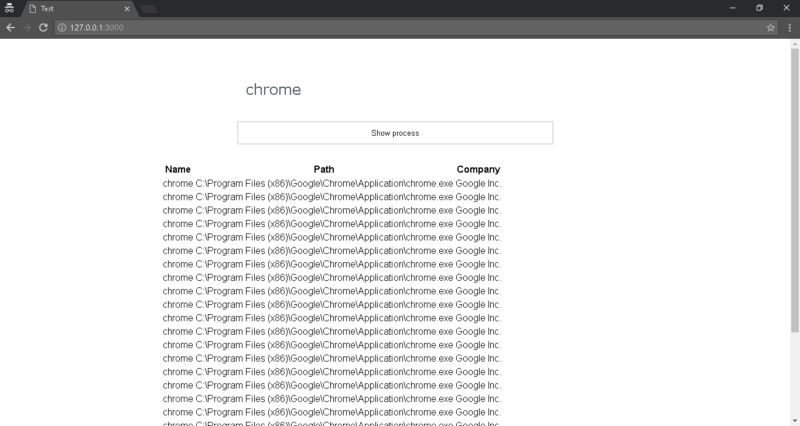This screenshot has width=800, height=426.
Task: Bookmark this page with the star icon
Action: pyautogui.click(x=770, y=27)
